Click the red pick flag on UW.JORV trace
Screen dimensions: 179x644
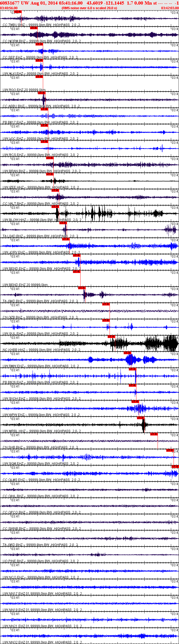[x=66, y=239]
